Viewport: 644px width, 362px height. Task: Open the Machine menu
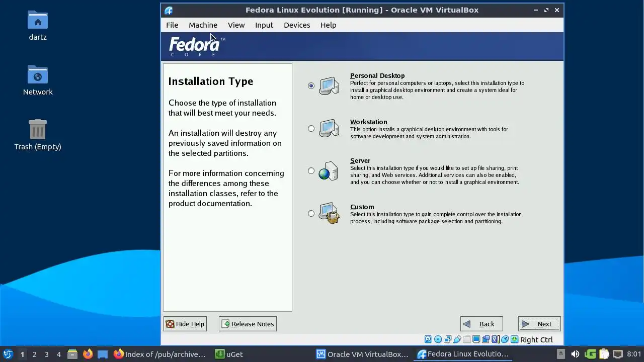coord(203,25)
